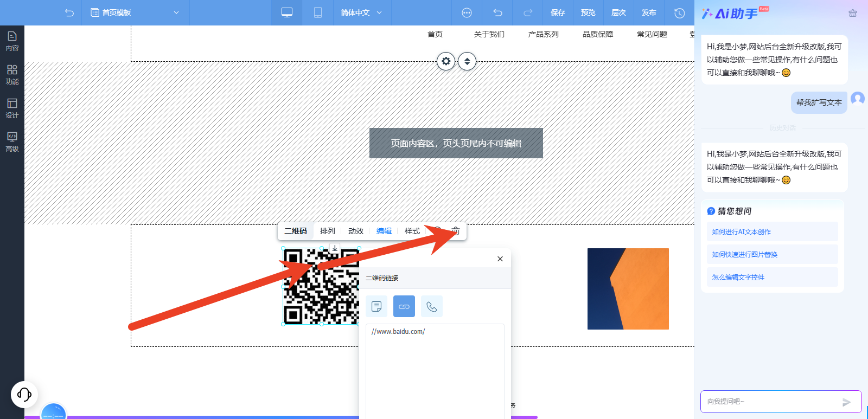Click the 猜您想问 question mark icon
Screen dimensions: 868x419
pos(711,211)
